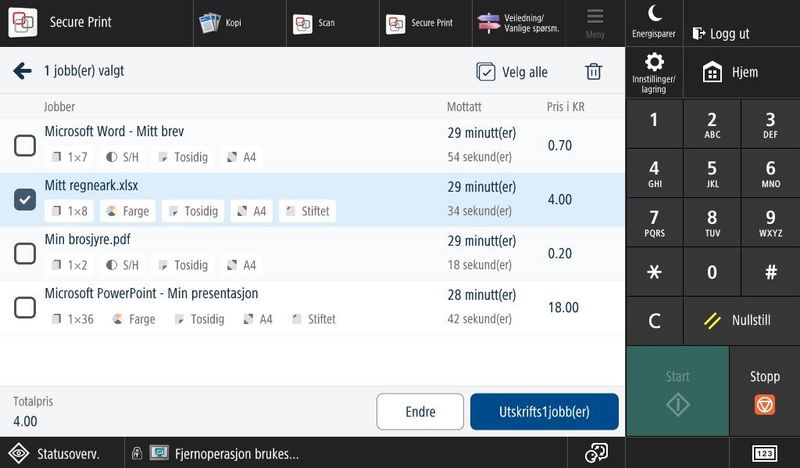800x468 pixels.
Task: Click the Mottatt column header
Action: tap(464, 107)
